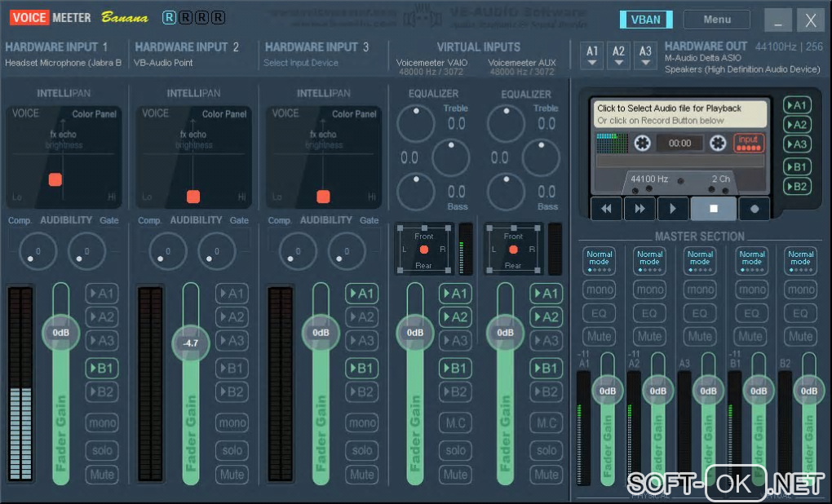832x504 pixels.
Task: Click Hardware Input 2 fader at -4.7
Action: 191,343
